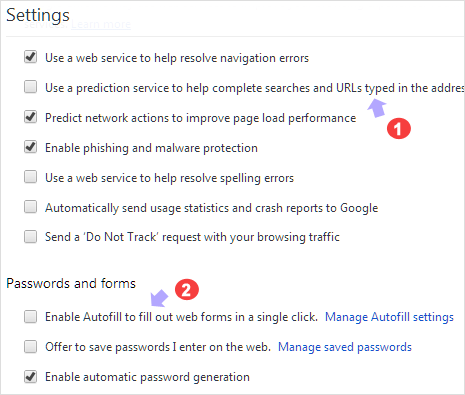Image resolution: width=465 pixels, height=395 pixels.
Task: Click the faded 'Learn more' link under Settings
Action: click(101, 24)
